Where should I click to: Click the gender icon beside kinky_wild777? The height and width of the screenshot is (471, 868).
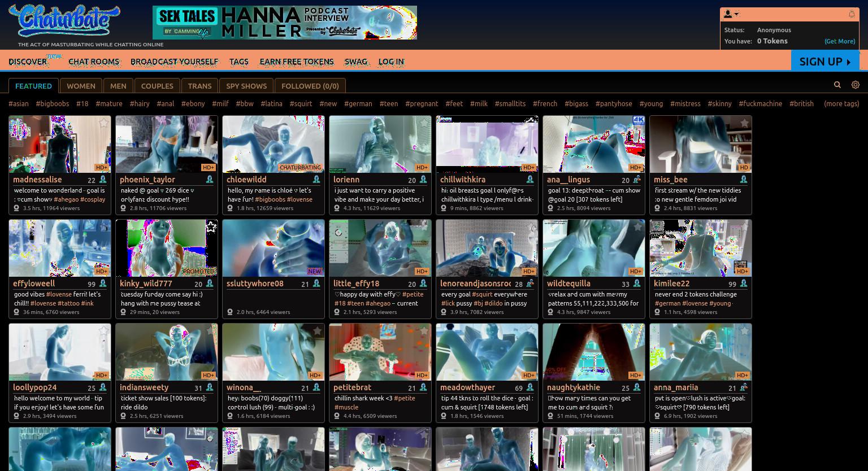tap(210, 284)
